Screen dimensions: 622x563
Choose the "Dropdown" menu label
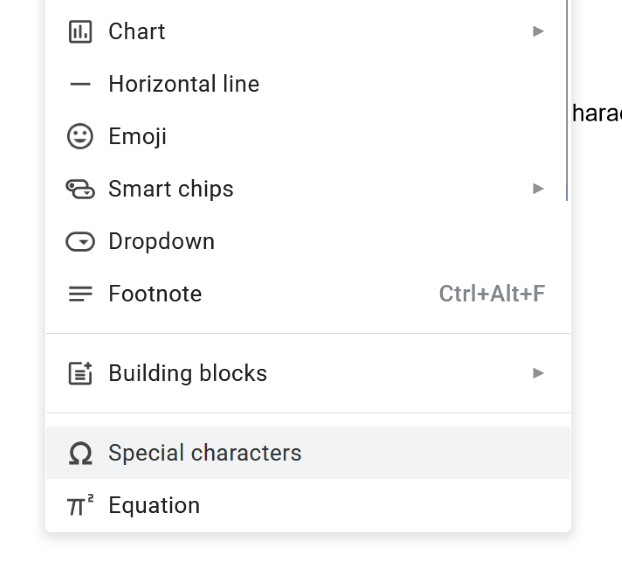[161, 242]
